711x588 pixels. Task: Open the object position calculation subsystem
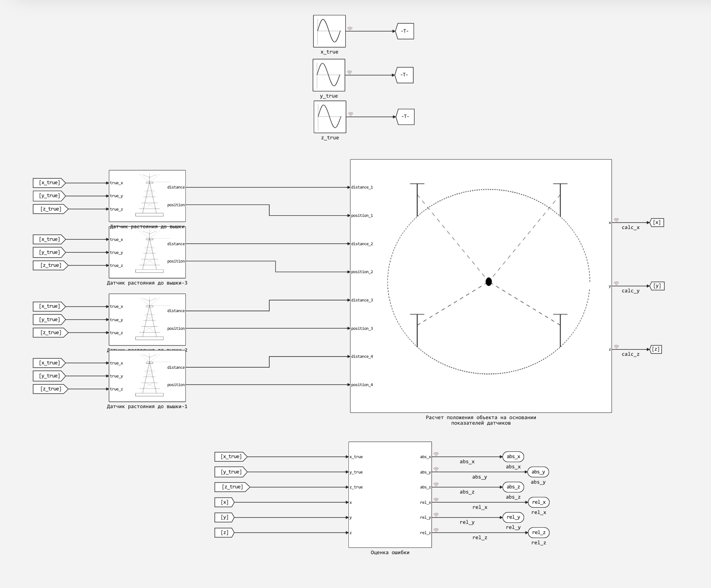point(481,286)
